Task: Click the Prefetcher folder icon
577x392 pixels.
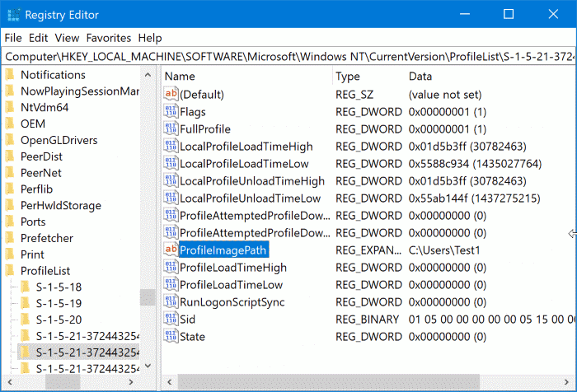Action: point(10,238)
